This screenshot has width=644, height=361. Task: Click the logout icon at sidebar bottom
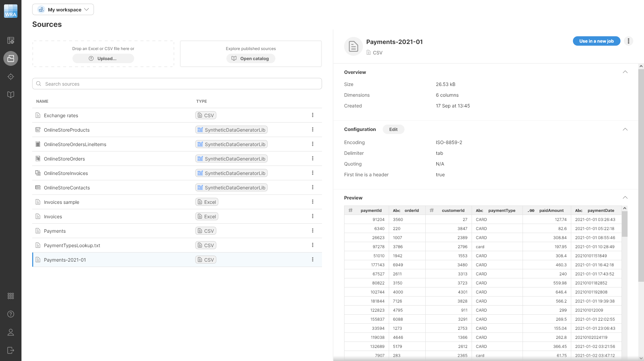point(10,350)
